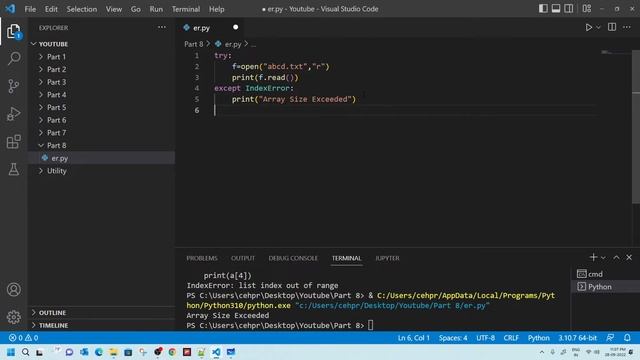Open the Selection menu

click(82, 9)
